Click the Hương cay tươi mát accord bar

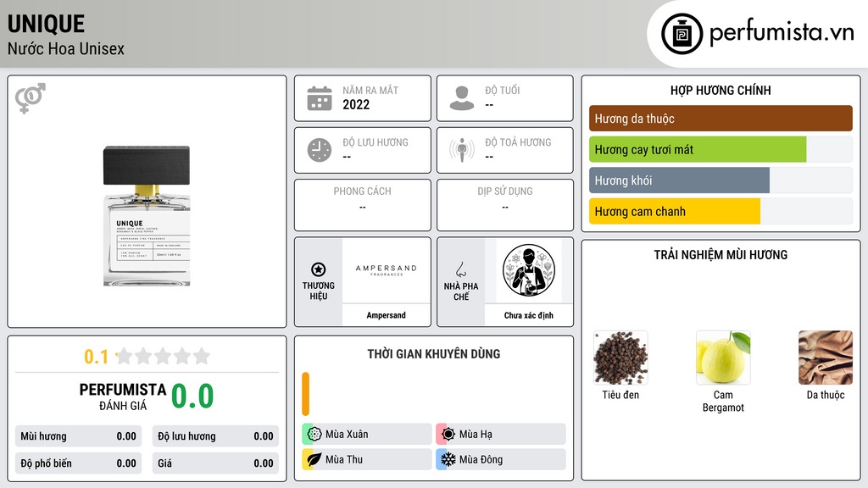click(721, 149)
